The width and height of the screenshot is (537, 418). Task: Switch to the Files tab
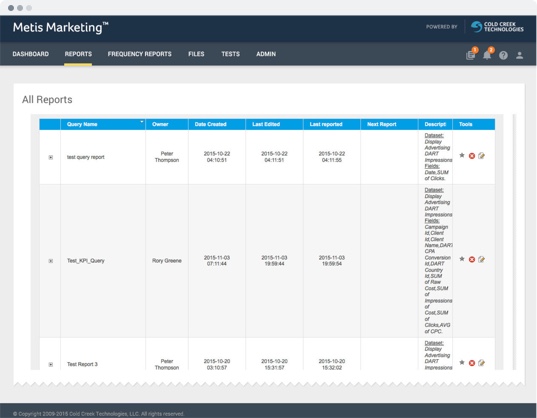click(x=196, y=54)
